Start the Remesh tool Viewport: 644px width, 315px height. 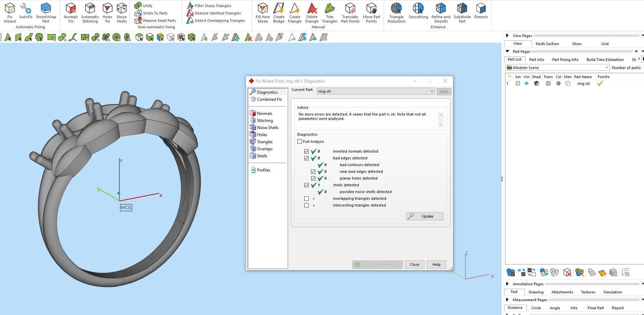tap(481, 11)
